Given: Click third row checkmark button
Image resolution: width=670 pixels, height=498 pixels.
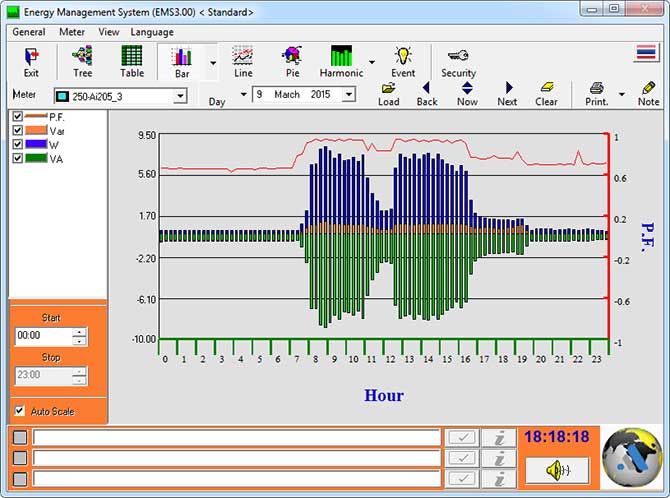Looking at the screenshot, I should click(462, 479).
